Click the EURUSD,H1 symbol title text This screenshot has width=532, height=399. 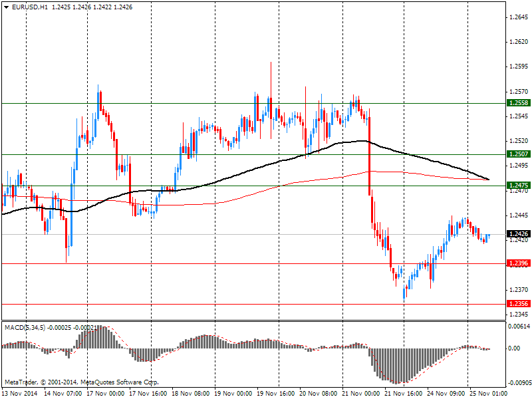point(30,7)
